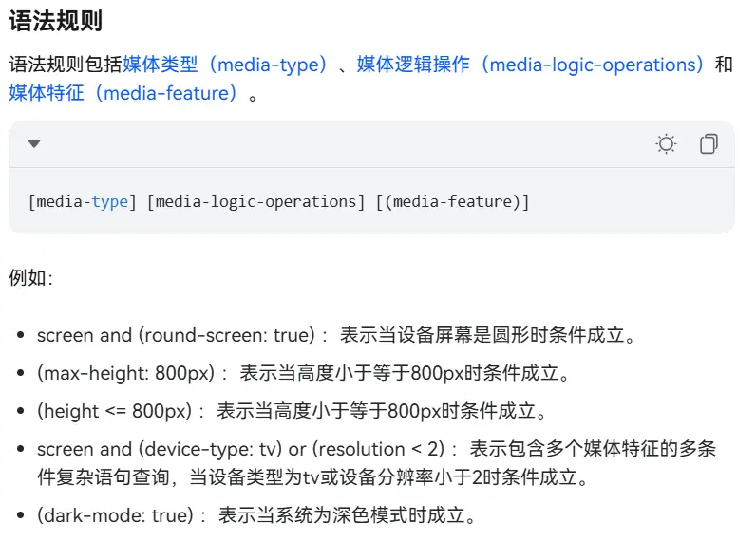Screen dimensions: 756x541
Task: Click the 语法规则包括 intro text
Action: [x=66, y=65]
